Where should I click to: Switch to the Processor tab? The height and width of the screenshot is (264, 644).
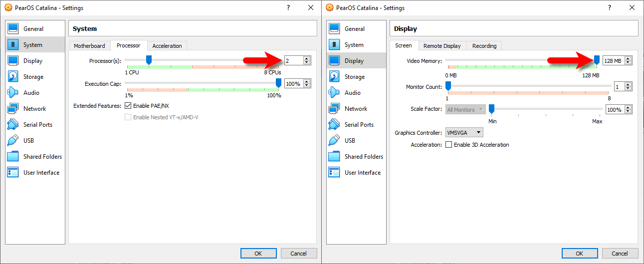[x=129, y=45]
